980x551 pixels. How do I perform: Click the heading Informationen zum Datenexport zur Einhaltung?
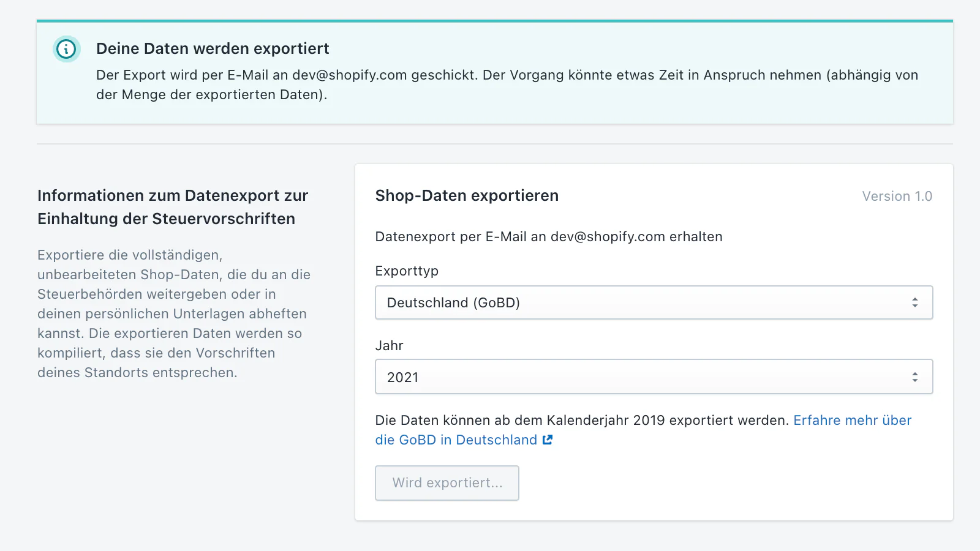[x=173, y=207]
